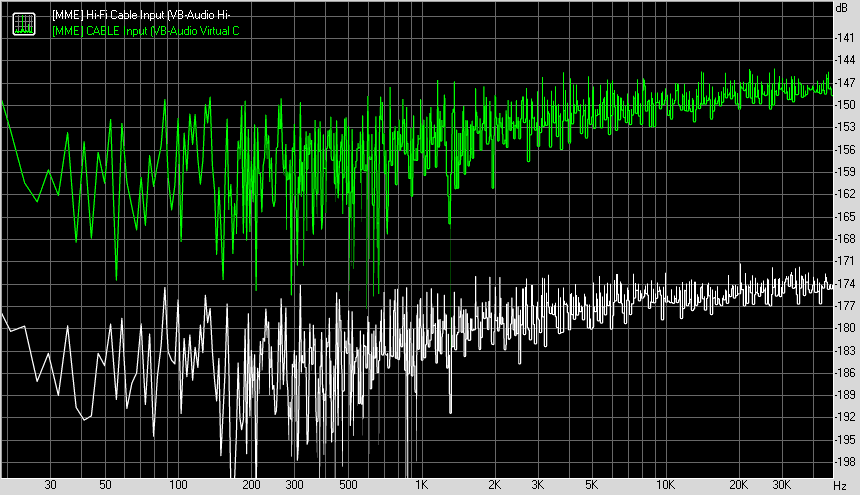Click the 3K frequency axis label
Image resolution: width=860 pixels, height=495 pixels.
pyautogui.click(x=538, y=485)
